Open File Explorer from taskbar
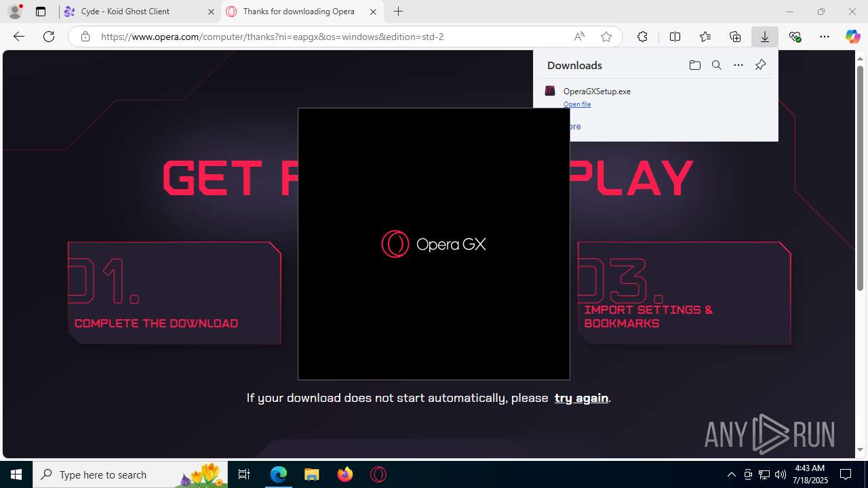The image size is (868, 488). point(311,474)
